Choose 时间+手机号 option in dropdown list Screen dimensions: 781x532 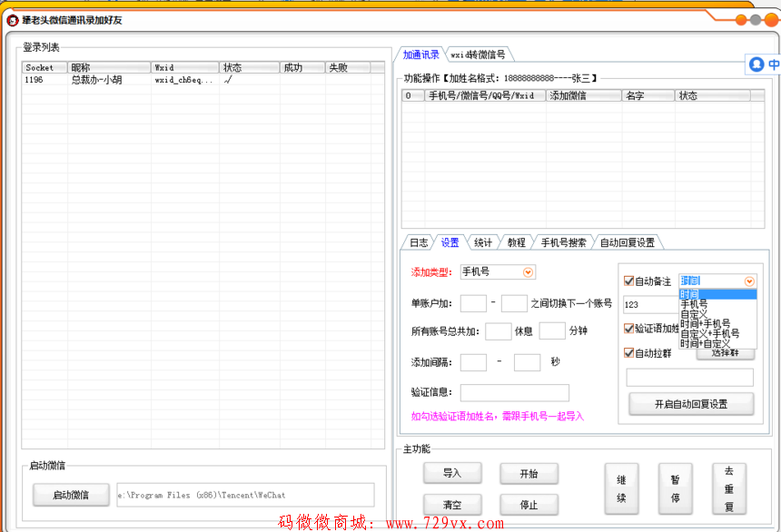717,324
